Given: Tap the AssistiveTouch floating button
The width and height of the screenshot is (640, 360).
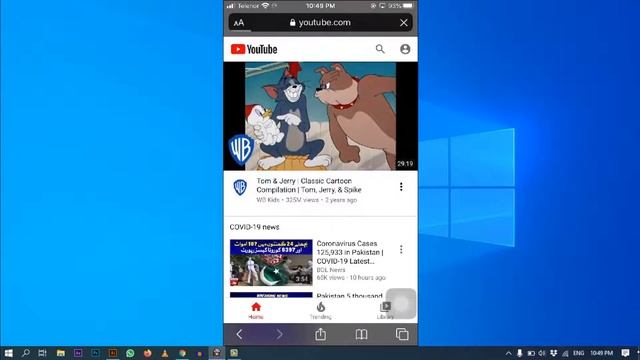Looking at the screenshot, I should point(401,304).
